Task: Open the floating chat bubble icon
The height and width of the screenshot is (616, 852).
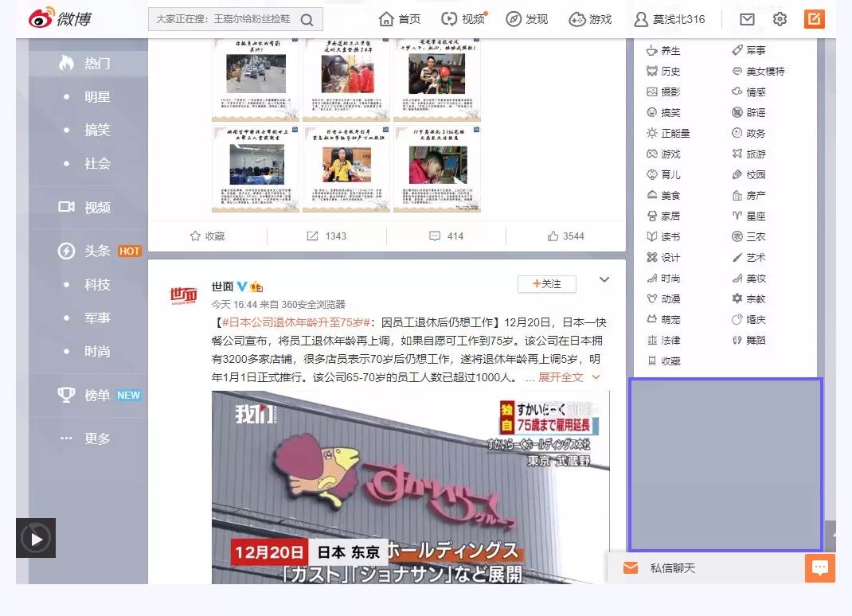Action: pyautogui.click(x=819, y=567)
